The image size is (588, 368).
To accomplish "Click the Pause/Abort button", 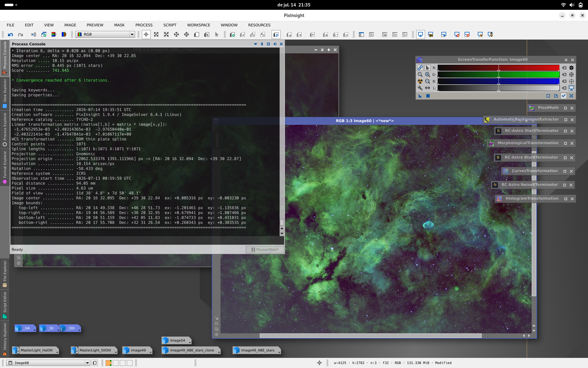I will [x=265, y=250].
